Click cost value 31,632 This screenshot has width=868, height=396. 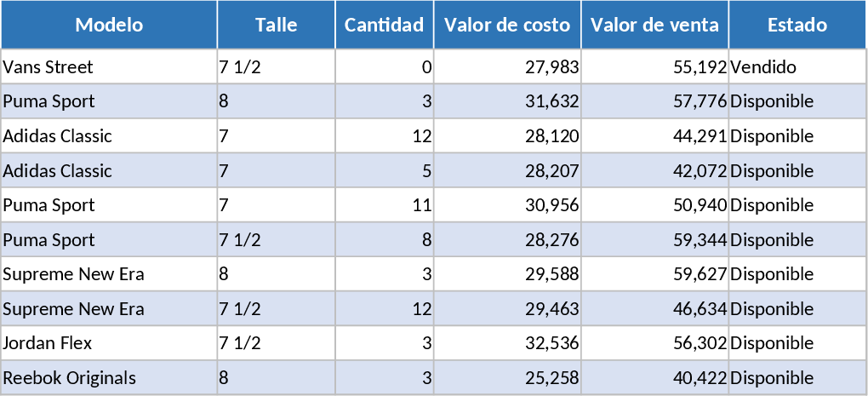click(552, 101)
